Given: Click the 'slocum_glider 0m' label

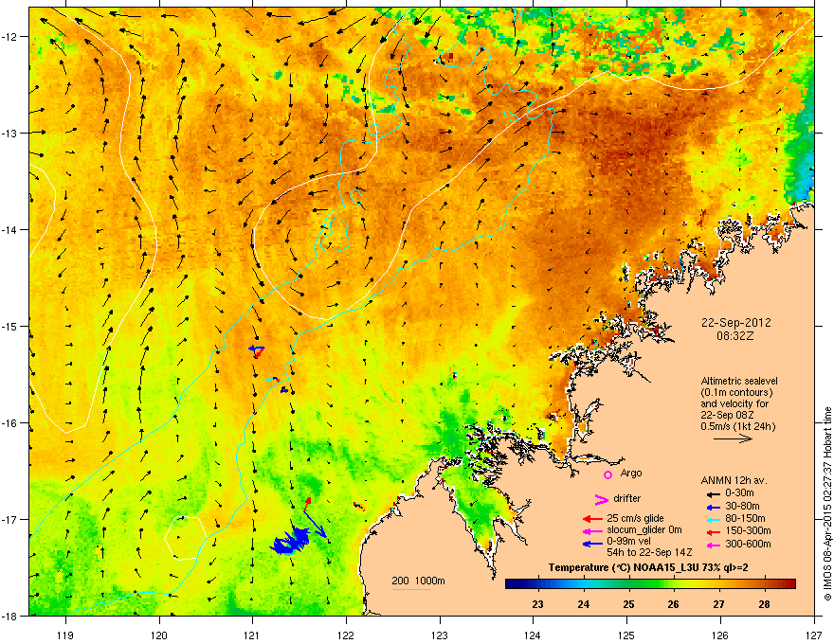Looking at the screenshot, I should coord(644,530).
